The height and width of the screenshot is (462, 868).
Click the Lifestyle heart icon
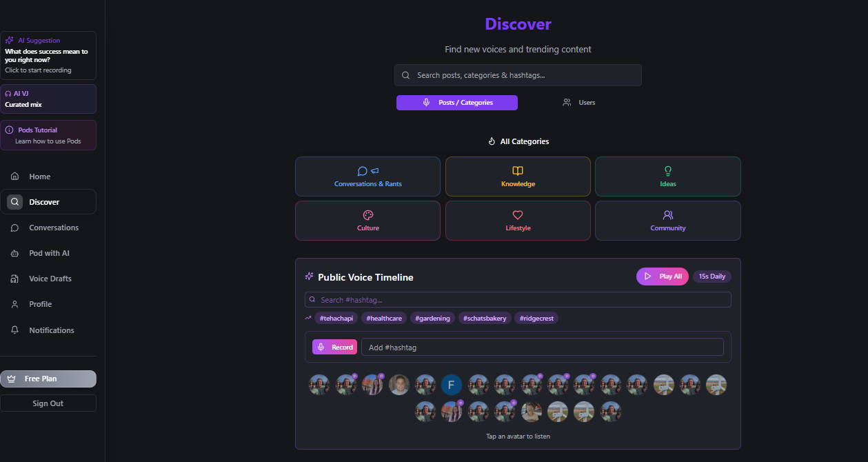(x=518, y=215)
